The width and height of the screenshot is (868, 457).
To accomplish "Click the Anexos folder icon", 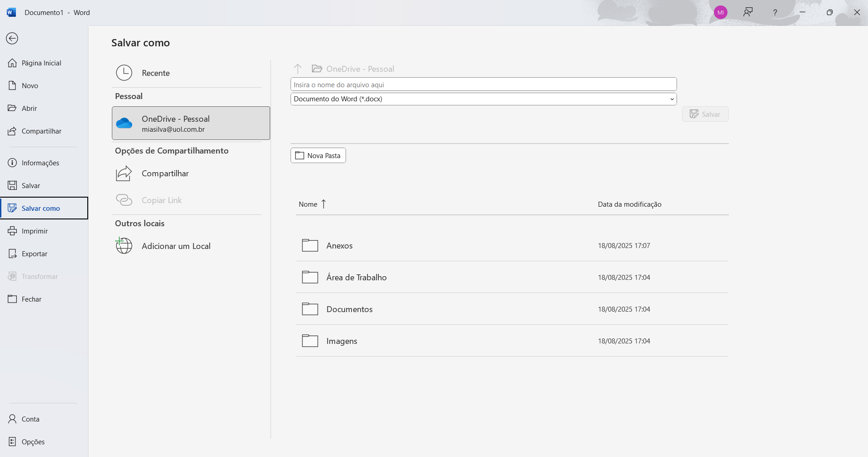I will 310,245.
